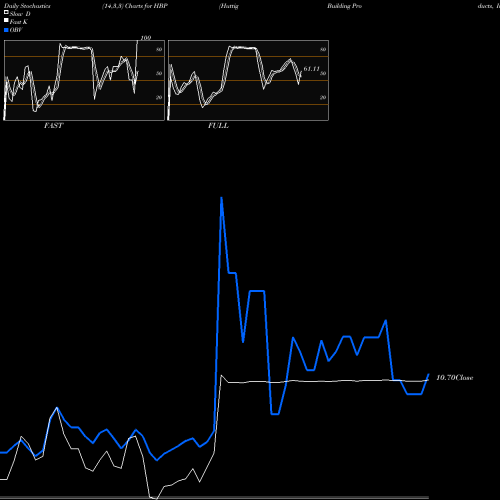
Task: Click the '10.70Close' price label
Action: click(x=455, y=378)
